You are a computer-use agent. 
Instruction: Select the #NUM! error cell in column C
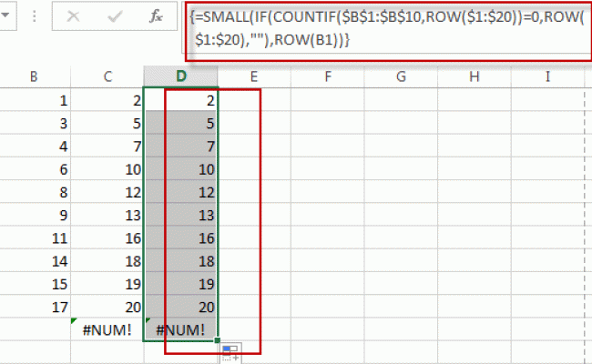pyautogui.click(x=107, y=329)
